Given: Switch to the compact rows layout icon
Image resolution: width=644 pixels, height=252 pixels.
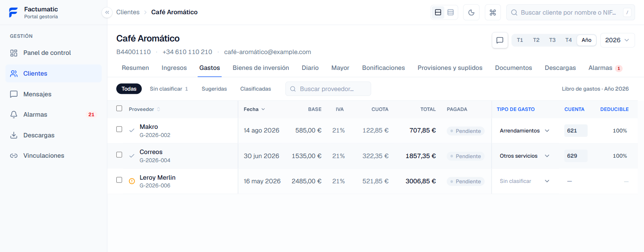Looking at the screenshot, I should click(x=450, y=13).
